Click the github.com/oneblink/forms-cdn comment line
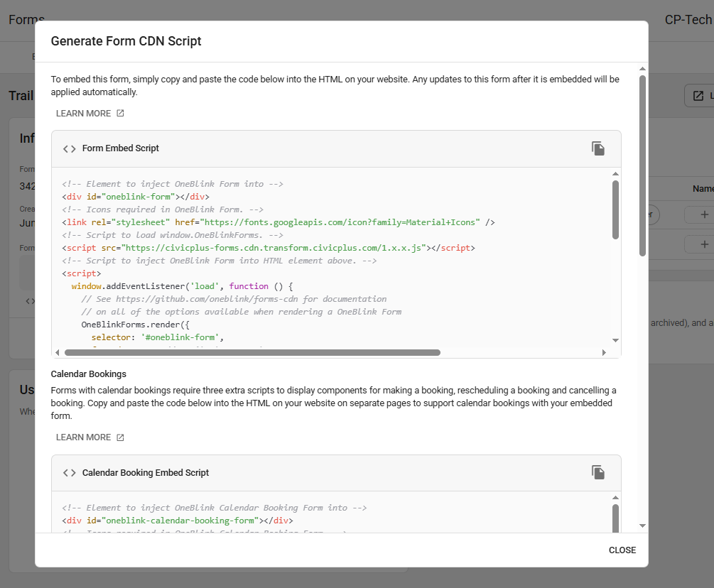Viewport: 714px width, 588px height. (234, 299)
